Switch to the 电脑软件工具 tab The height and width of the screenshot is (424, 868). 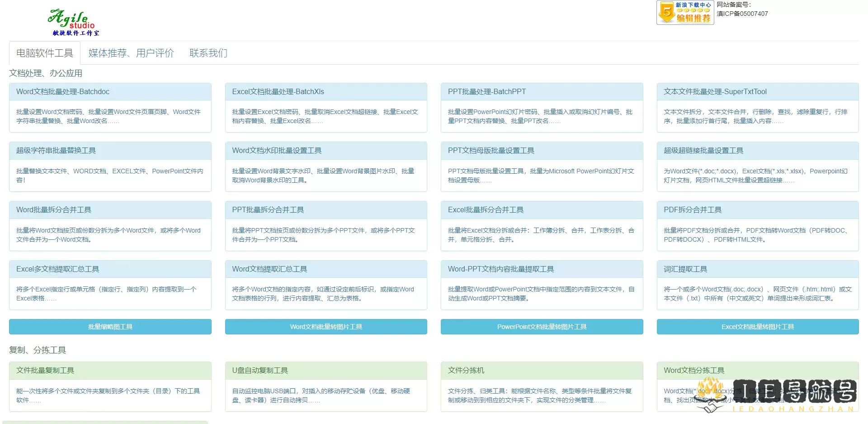click(x=44, y=53)
